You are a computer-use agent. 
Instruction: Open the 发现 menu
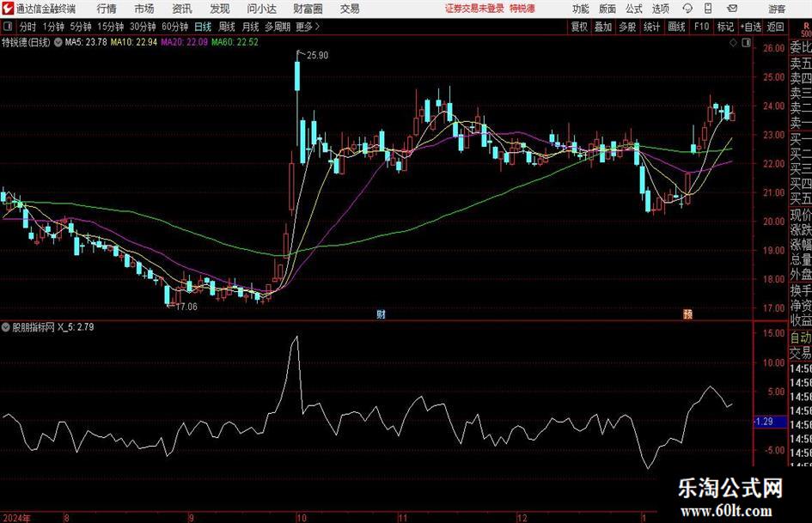tap(220, 9)
